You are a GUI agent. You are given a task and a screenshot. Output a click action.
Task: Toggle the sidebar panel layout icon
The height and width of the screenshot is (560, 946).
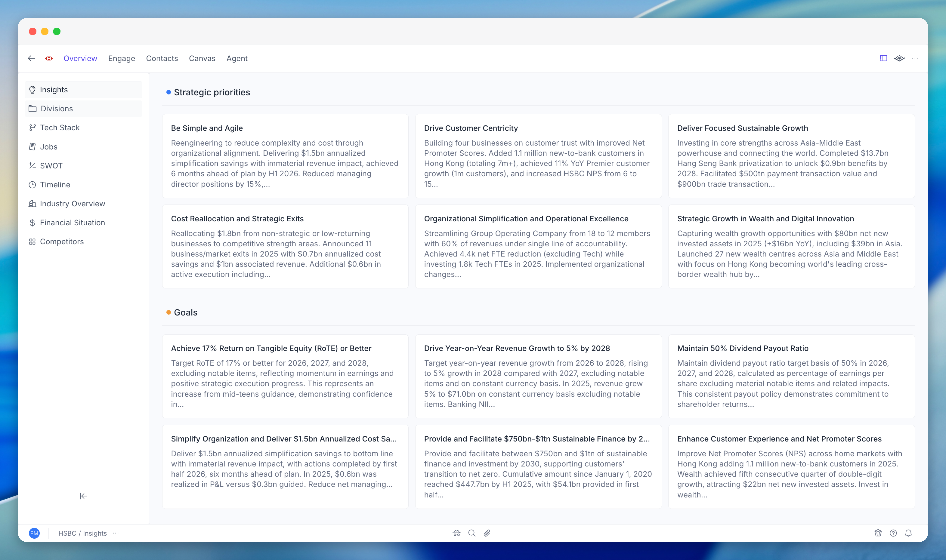click(x=883, y=58)
